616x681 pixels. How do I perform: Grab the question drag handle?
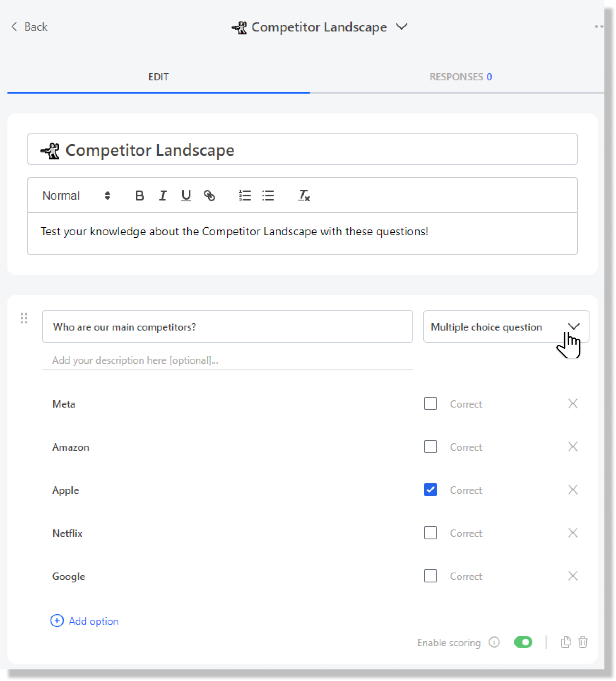point(24,318)
